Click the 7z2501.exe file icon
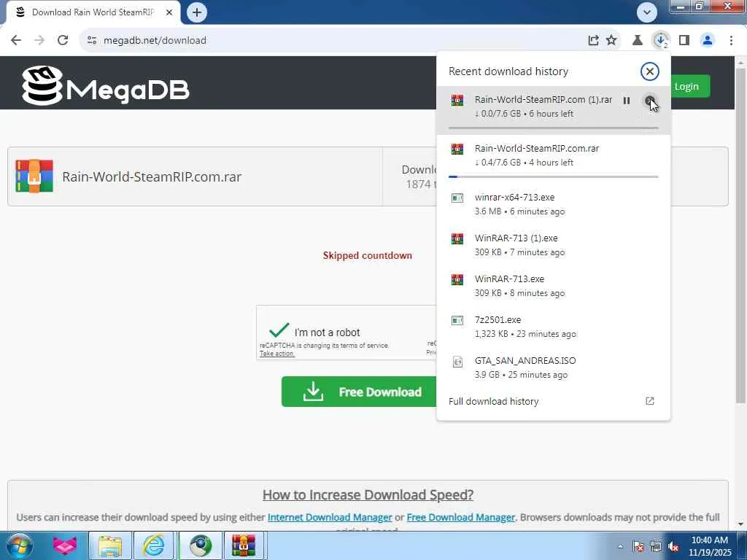 tap(457, 321)
